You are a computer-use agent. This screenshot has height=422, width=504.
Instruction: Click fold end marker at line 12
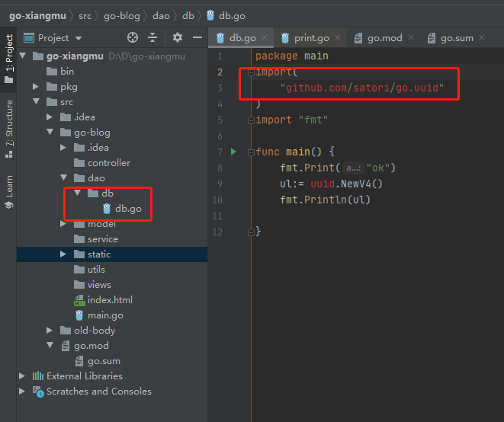pos(251,232)
